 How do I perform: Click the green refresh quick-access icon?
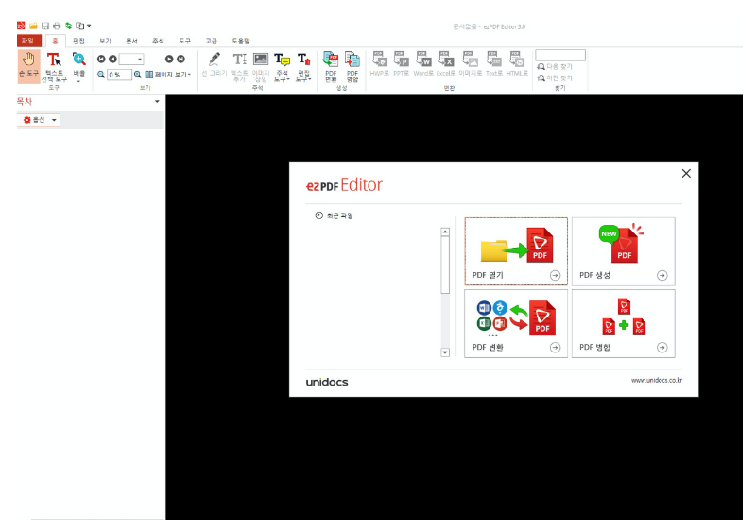click(x=68, y=26)
